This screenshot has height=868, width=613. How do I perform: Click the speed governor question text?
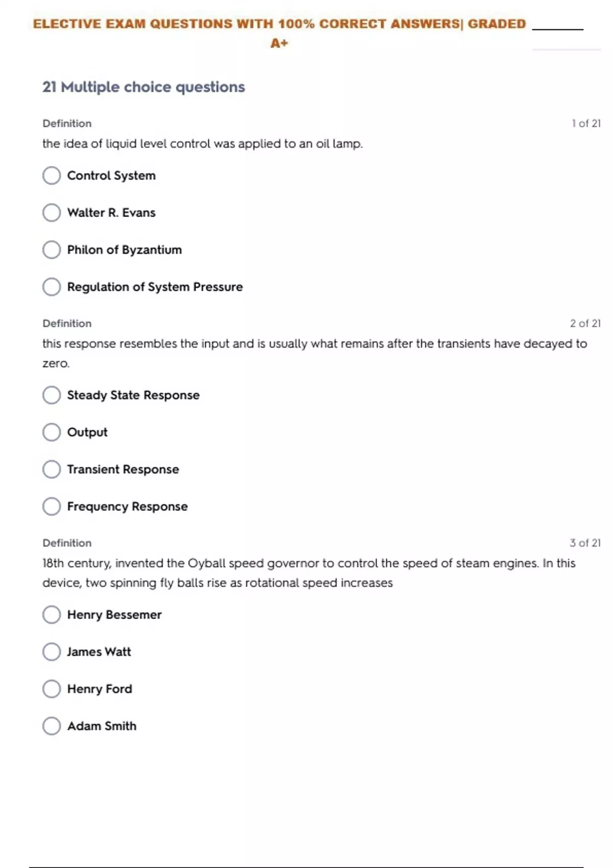point(309,564)
